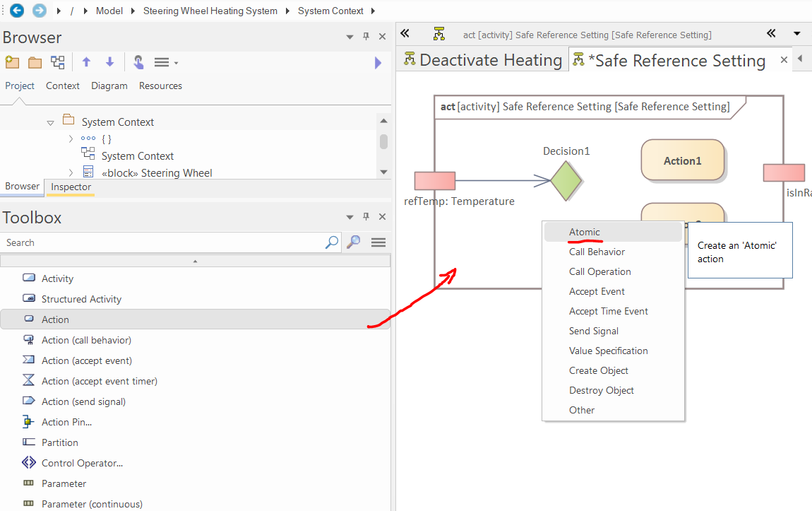This screenshot has width=812, height=511.
Task: Click the blue back navigation arrow
Action: tap(17, 11)
